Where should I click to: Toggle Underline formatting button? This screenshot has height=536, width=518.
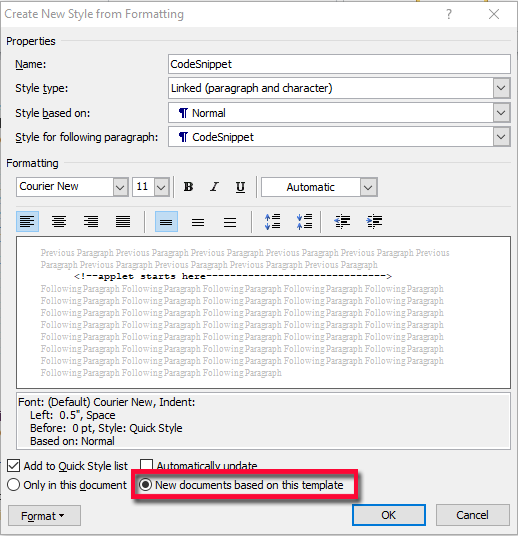(240, 187)
